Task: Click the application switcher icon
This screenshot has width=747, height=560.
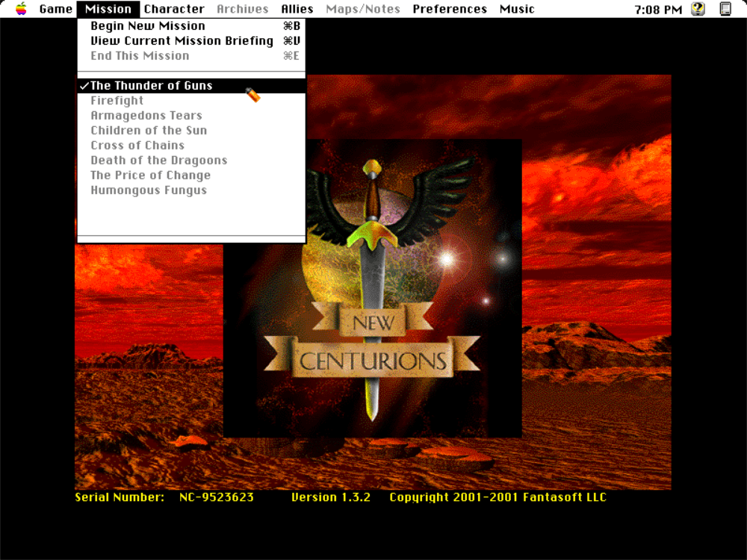Action: 725,9
